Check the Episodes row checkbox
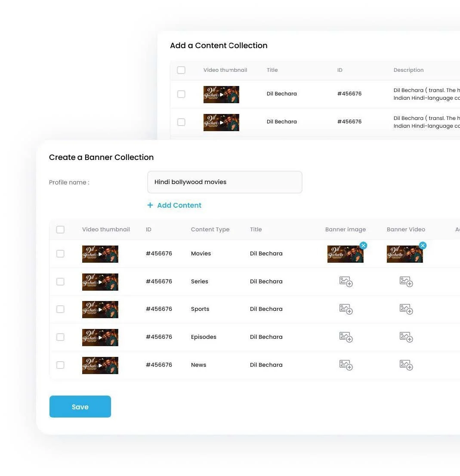The height and width of the screenshot is (476, 460). coord(60,337)
